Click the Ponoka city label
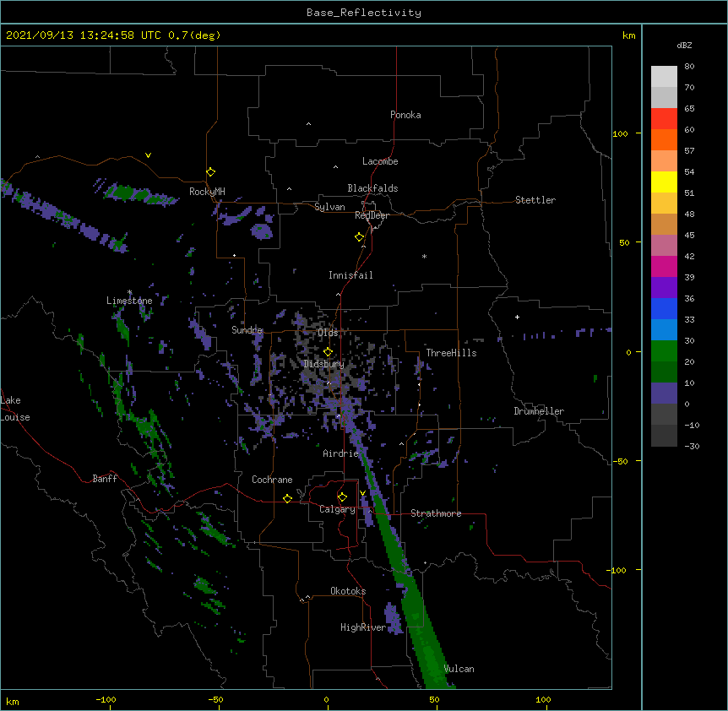Screen dimensions: 728x711 point(405,115)
